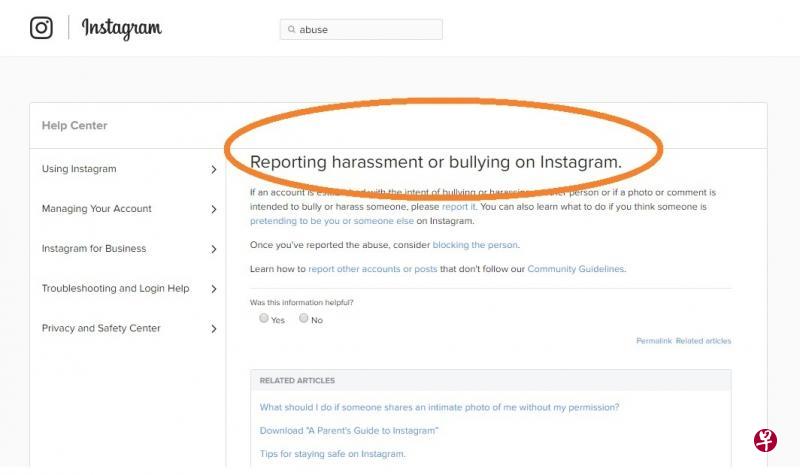Expand the Troubleshooting and Login Help chevron
The width and height of the screenshot is (800, 475).
[214, 289]
